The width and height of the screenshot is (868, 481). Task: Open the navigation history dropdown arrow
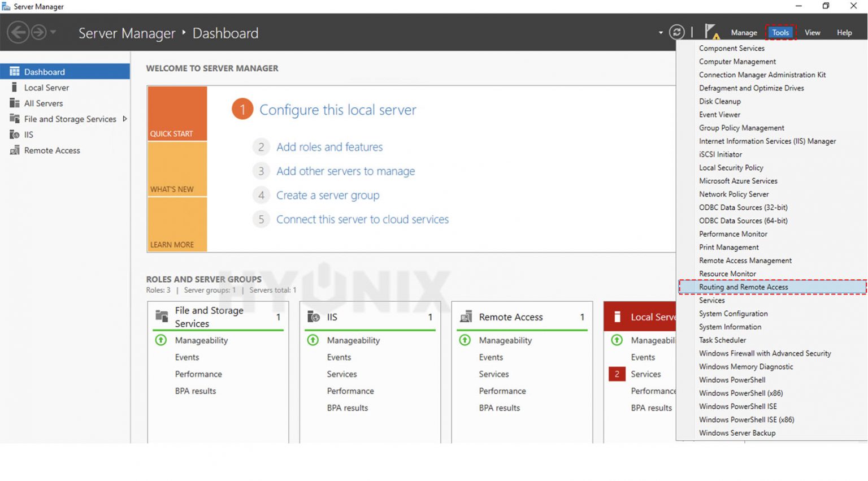[x=53, y=33]
